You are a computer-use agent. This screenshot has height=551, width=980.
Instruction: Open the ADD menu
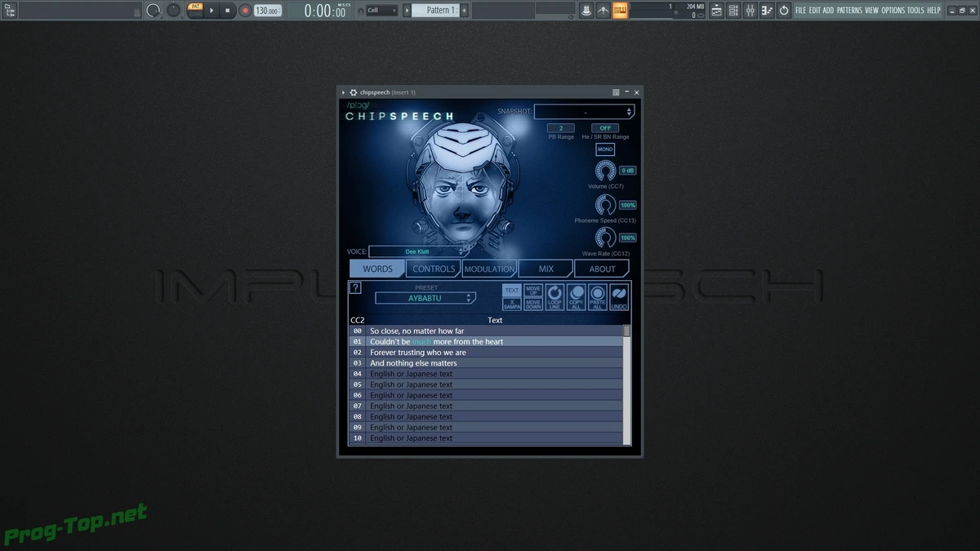pos(828,11)
